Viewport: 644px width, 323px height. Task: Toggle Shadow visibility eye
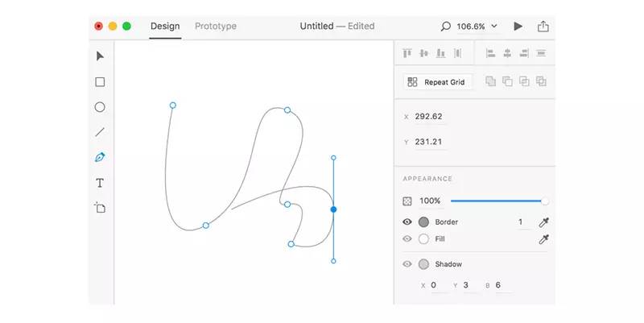tap(407, 264)
